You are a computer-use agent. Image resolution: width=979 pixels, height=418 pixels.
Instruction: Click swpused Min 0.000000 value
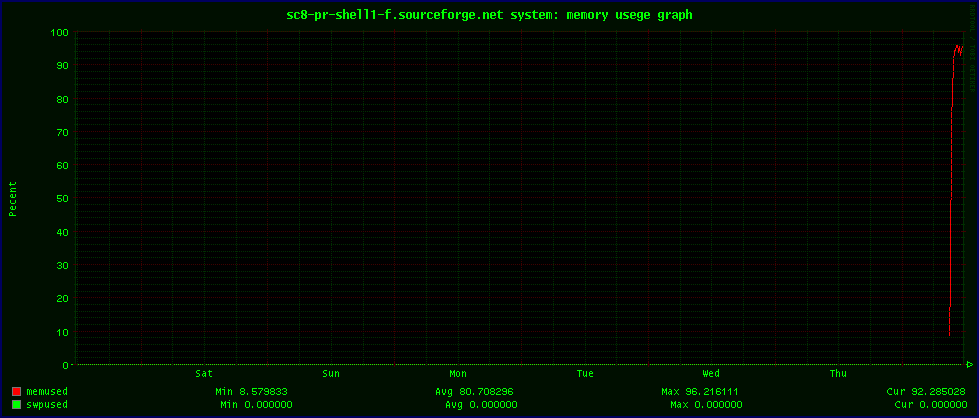[x=257, y=405]
